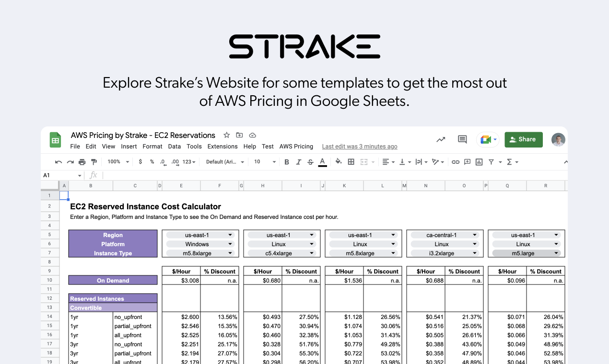This screenshot has height=364, width=609.
Task: Open the File menu
Action: point(75,147)
